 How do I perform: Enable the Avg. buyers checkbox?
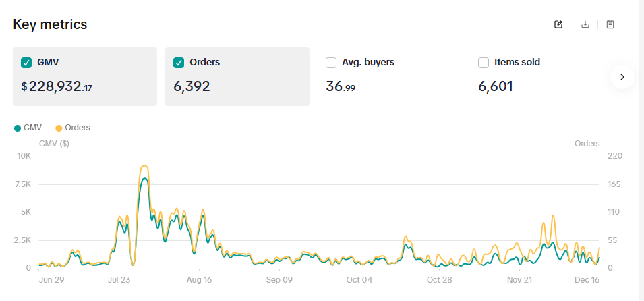(x=331, y=63)
